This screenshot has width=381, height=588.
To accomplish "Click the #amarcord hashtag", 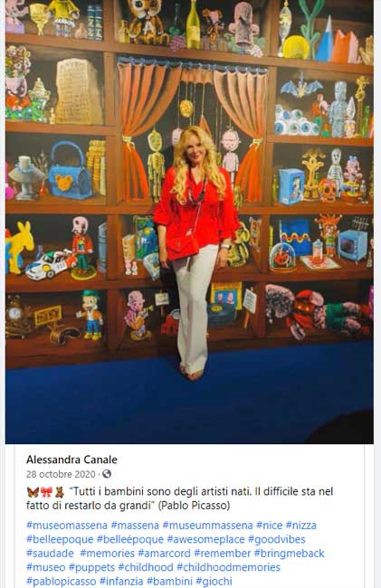I will click(x=164, y=553).
